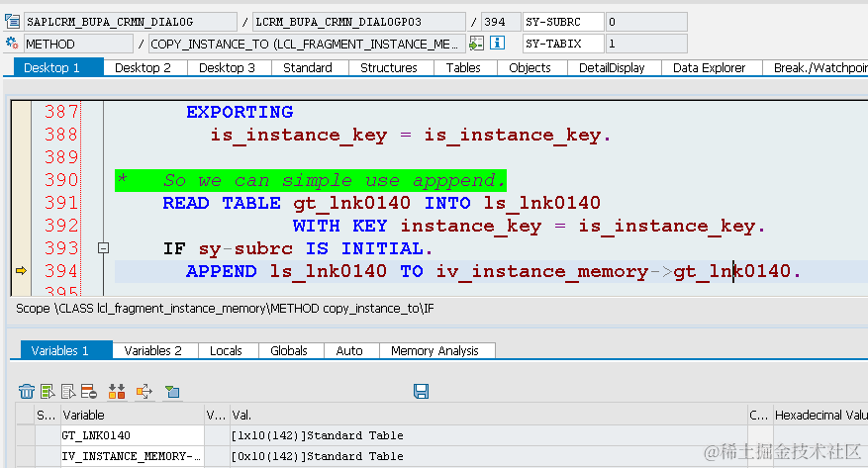Click the green comment on line 390
Screen dimensions: 868x468
tap(311, 180)
